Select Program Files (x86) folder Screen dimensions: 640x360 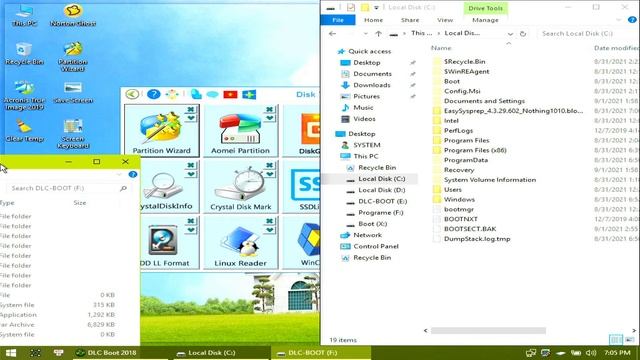pos(475,150)
